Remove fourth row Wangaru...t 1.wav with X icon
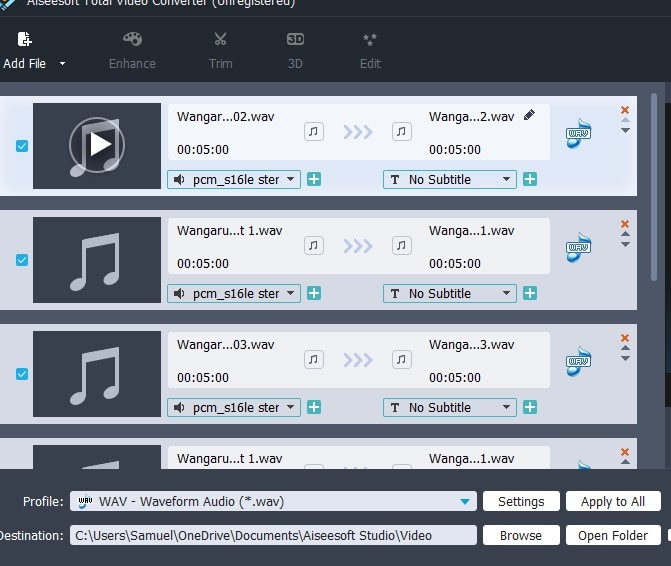Screen dimensions: 671x566 (x=625, y=452)
